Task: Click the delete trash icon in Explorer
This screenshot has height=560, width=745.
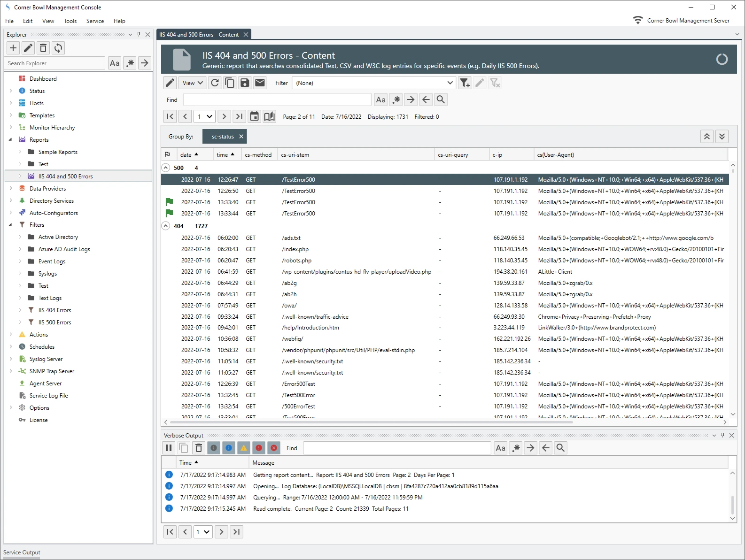Action: [x=43, y=48]
